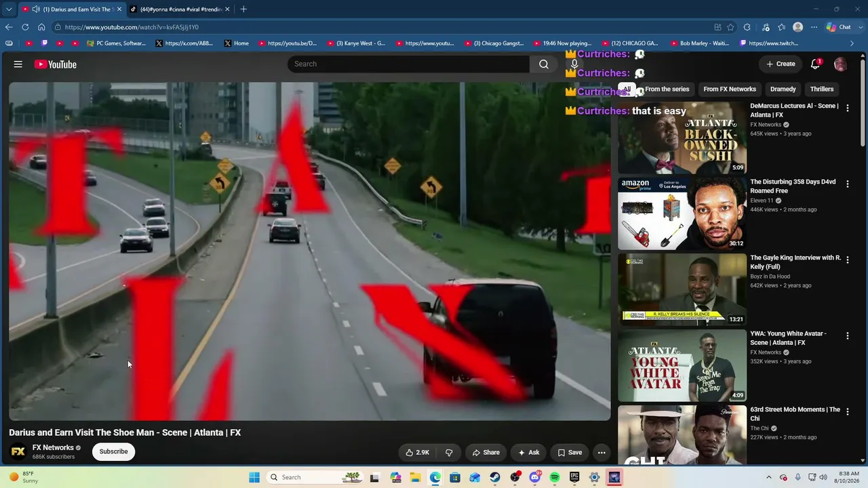Open Steam from the taskbar

(495, 477)
